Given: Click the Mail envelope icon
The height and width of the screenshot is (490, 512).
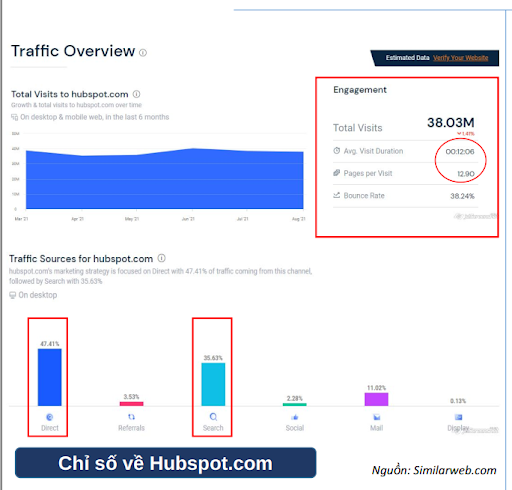Looking at the screenshot, I should tap(377, 417).
